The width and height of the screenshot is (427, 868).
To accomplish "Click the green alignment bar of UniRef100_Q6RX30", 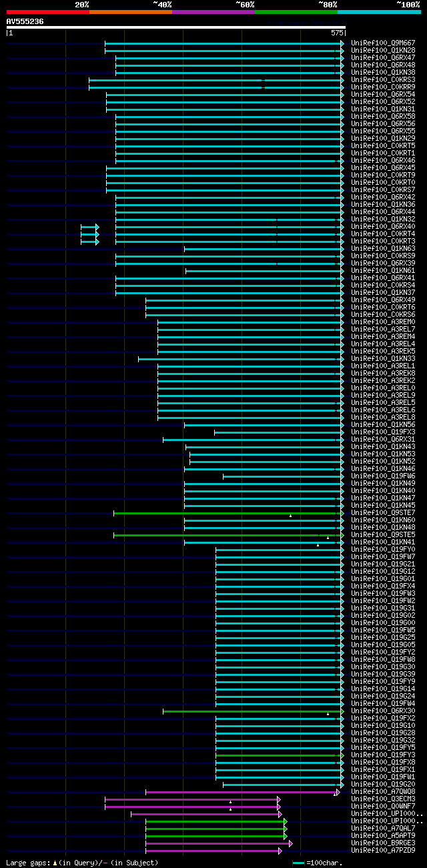I will (x=254, y=711).
